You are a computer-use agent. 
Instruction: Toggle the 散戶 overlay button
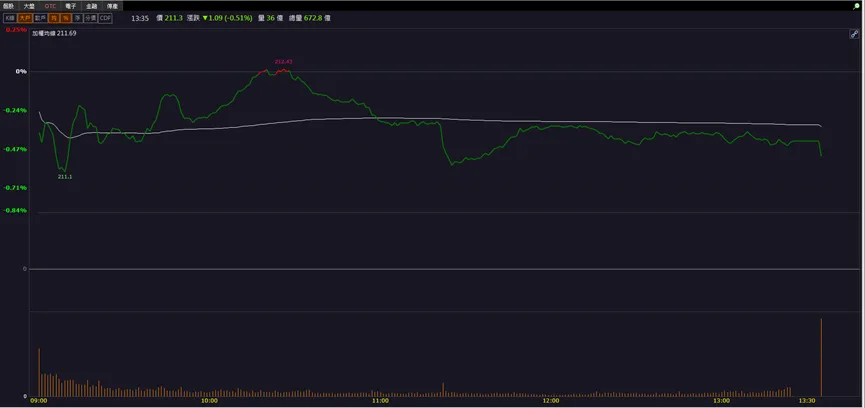pyautogui.click(x=40, y=18)
